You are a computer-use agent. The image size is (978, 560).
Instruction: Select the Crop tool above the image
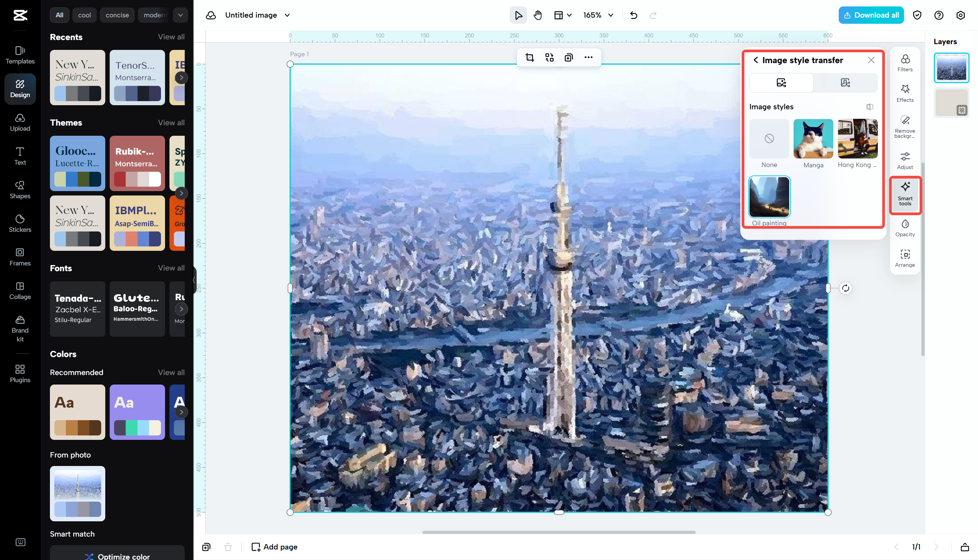[530, 57]
